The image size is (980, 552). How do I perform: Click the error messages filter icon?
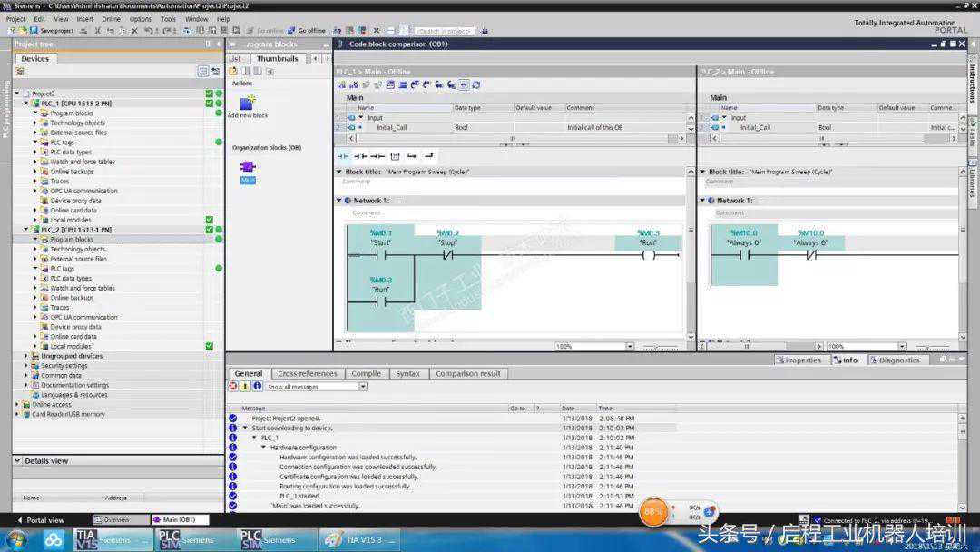point(233,386)
